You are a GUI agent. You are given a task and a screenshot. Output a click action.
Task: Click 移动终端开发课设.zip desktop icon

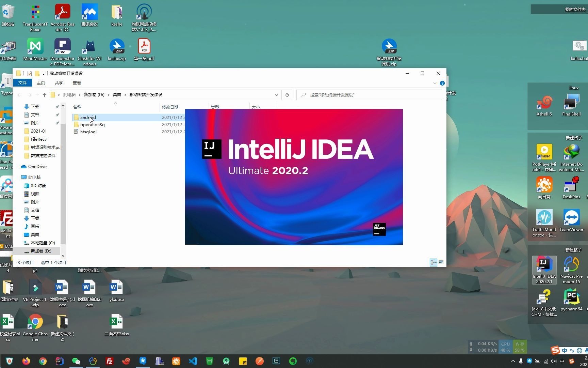[x=389, y=52]
